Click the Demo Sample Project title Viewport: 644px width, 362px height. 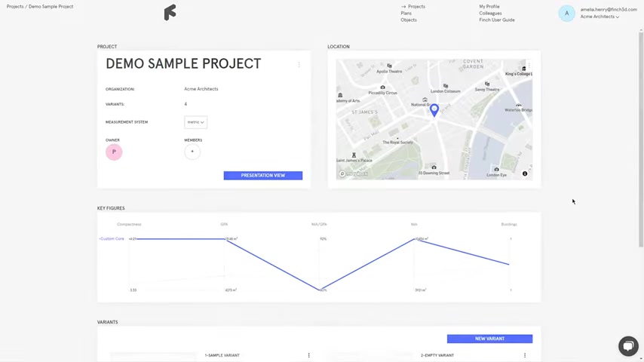click(x=183, y=63)
